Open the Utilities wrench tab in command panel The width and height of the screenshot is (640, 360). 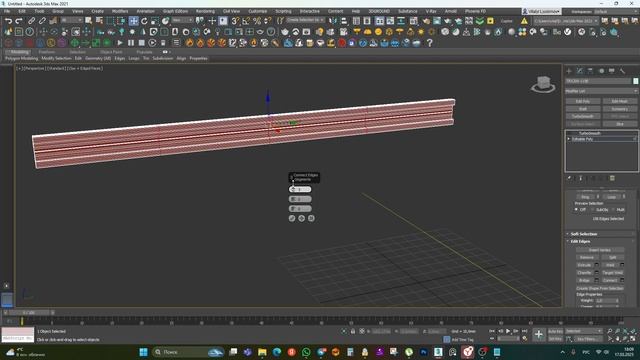coord(622,71)
